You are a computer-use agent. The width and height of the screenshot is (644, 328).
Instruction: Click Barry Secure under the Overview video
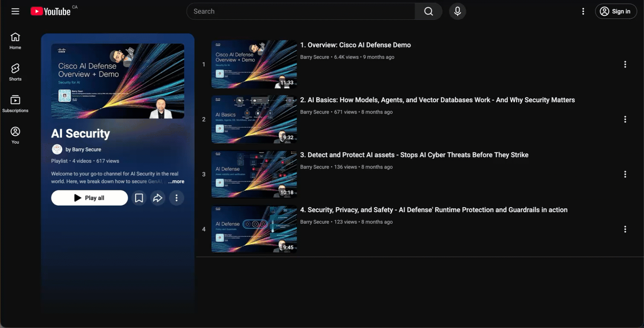point(315,57)
